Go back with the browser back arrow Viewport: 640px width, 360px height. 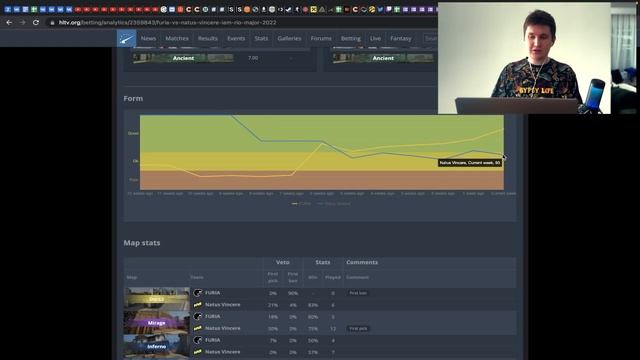pyautogui.click(x=9, y=22)
